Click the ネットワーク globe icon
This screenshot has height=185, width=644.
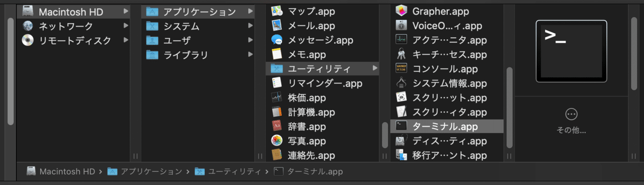(x=28, y=26)
